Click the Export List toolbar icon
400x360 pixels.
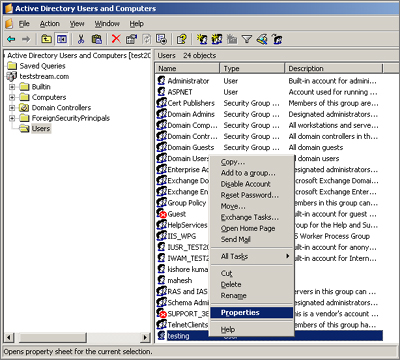pos(162,39)
